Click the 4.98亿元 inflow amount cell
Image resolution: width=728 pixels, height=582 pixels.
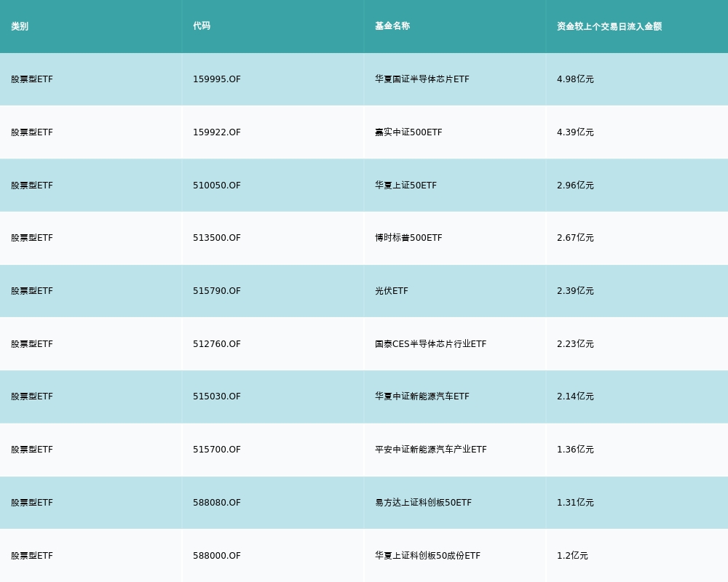click(x=575, y=79)
